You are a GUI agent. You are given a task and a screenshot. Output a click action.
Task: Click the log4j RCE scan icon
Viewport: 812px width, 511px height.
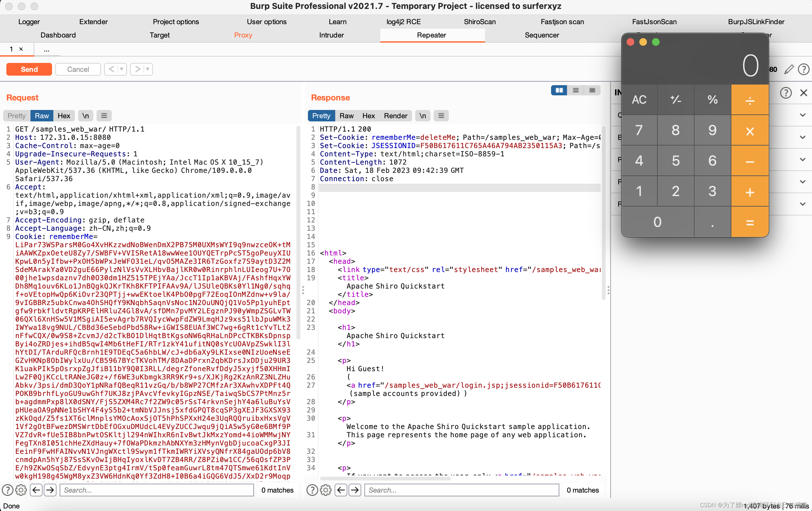coord(404,21)
